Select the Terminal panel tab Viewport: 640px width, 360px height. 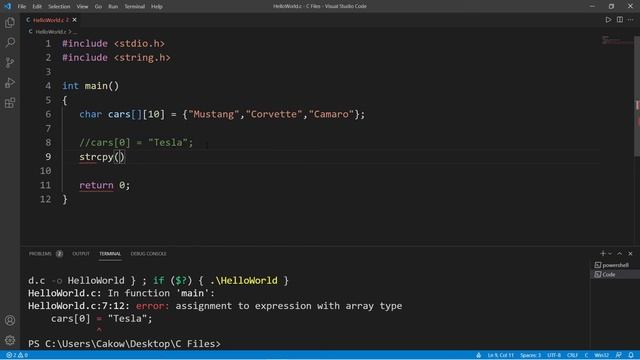[110, 253]
